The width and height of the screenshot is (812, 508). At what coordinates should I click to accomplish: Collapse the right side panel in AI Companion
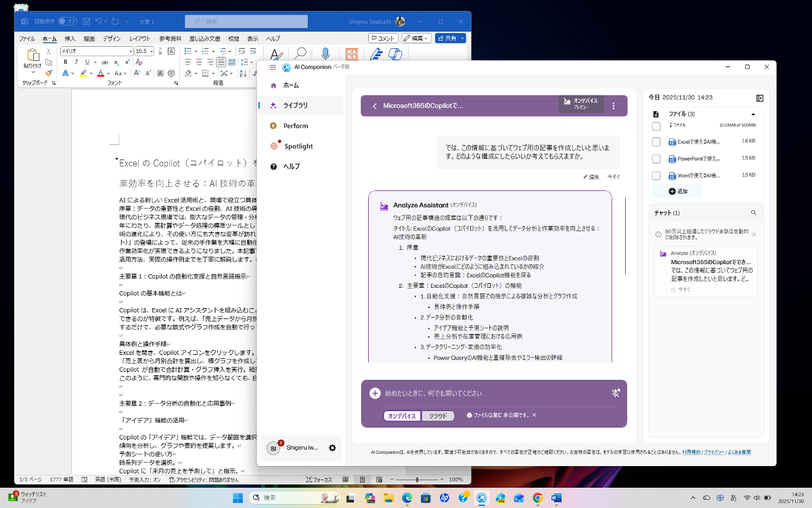pyautogui.click(x=760, y=98)
